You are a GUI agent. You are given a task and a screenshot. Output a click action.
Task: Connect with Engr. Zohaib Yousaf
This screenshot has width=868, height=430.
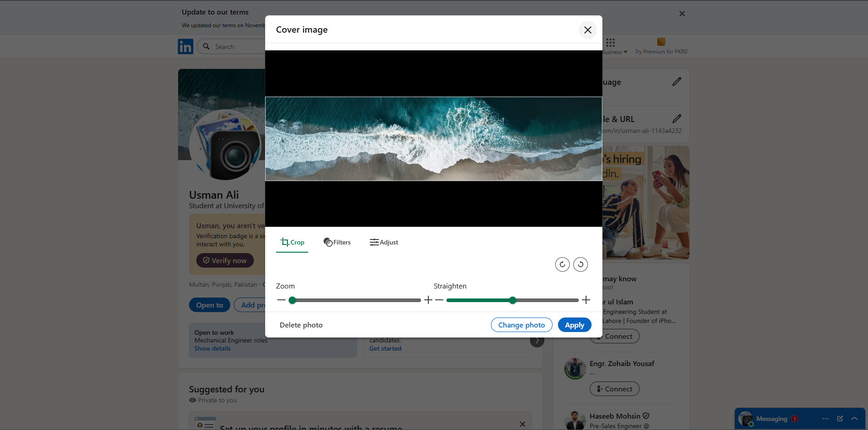click(x=615, y=389)
